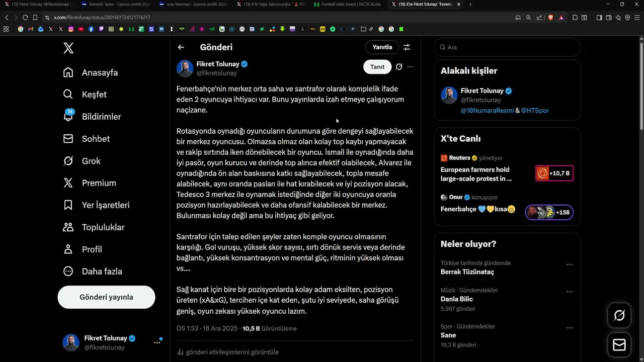Open Yer İşaretleri bookmarks
Image resolution: width=644 pixels, height=362 pixels.
(x=96, y=205)
